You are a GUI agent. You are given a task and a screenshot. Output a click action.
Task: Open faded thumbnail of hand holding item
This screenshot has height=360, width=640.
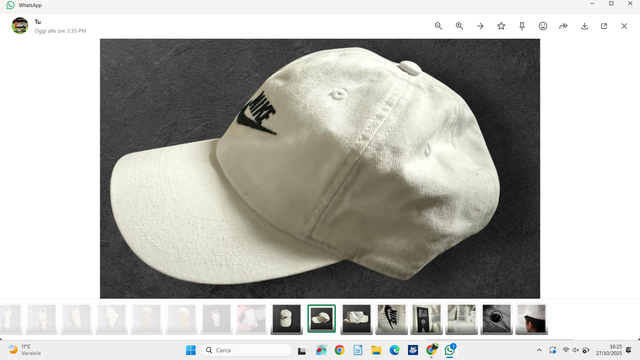251,319
